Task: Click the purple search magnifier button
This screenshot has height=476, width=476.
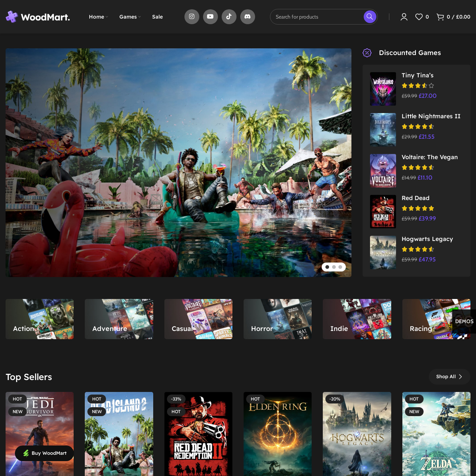Action: [x=370, y=17]
